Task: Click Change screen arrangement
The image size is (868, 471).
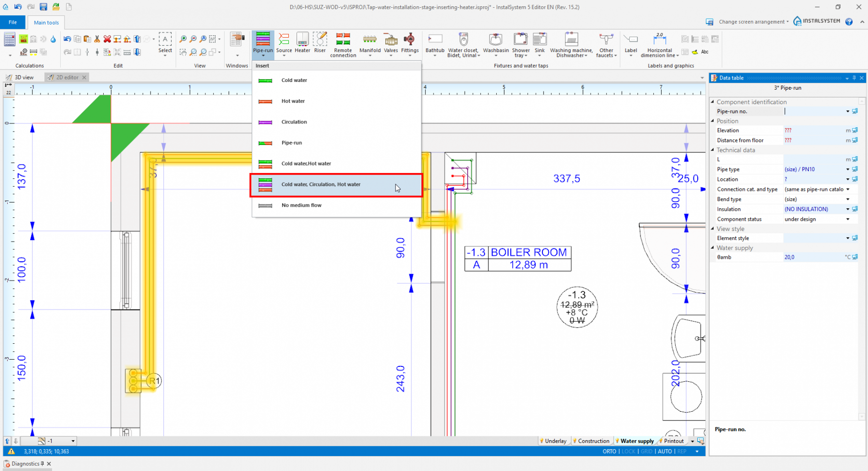Action: 751,22
